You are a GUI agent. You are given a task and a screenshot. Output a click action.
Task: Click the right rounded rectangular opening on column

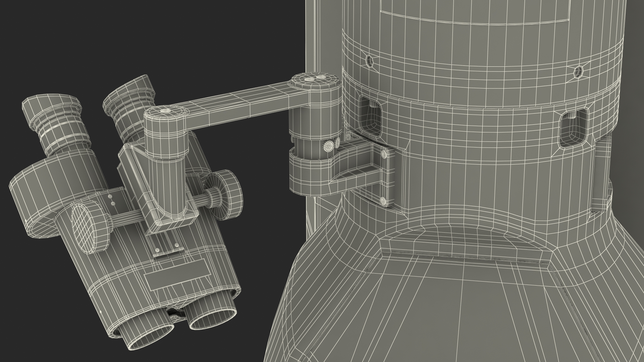point(573,129)
